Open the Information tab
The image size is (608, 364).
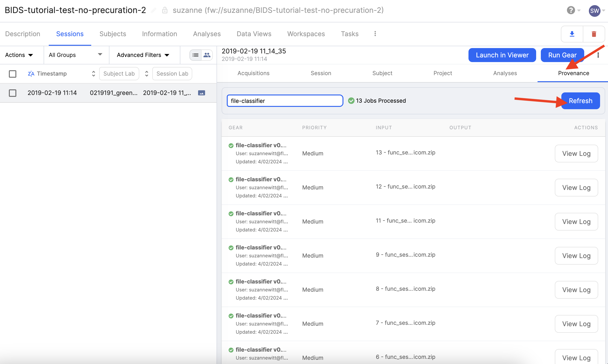160,34
